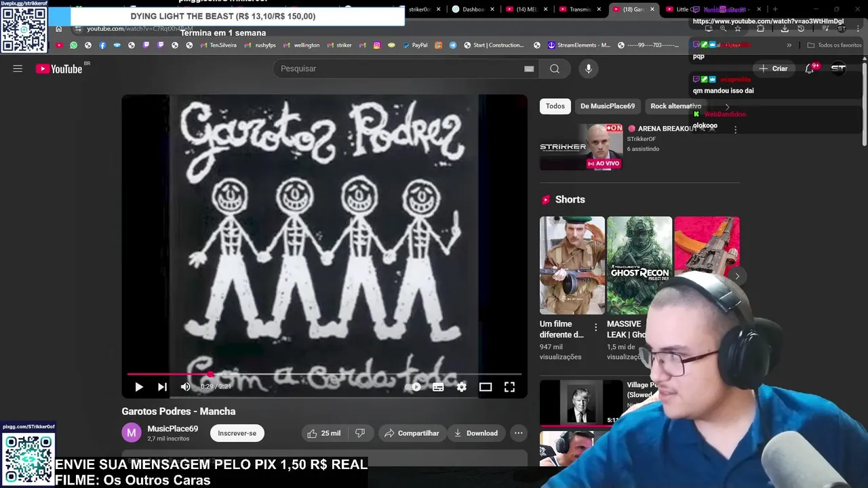Open options for the ARENA BREAKOUT video

coord(735,129)
